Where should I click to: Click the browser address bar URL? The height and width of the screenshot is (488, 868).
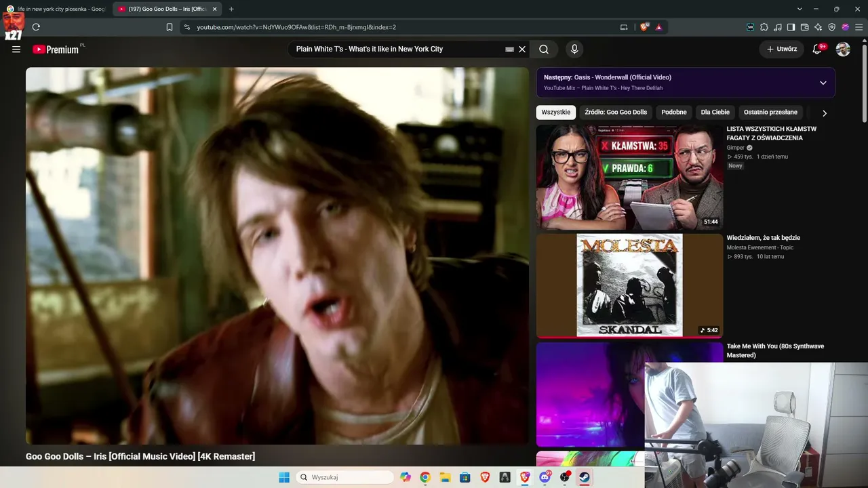pyautogui.click(x=296, y=27)
